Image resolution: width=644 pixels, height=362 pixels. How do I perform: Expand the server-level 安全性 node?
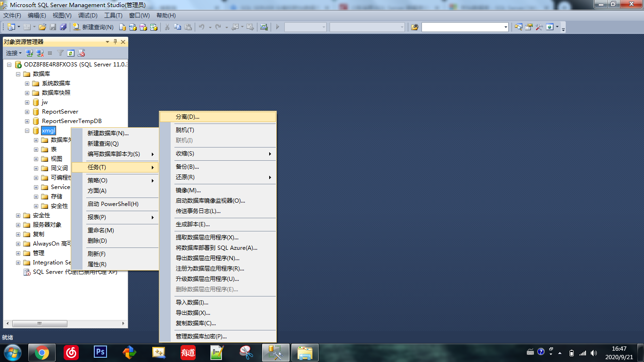18,215
